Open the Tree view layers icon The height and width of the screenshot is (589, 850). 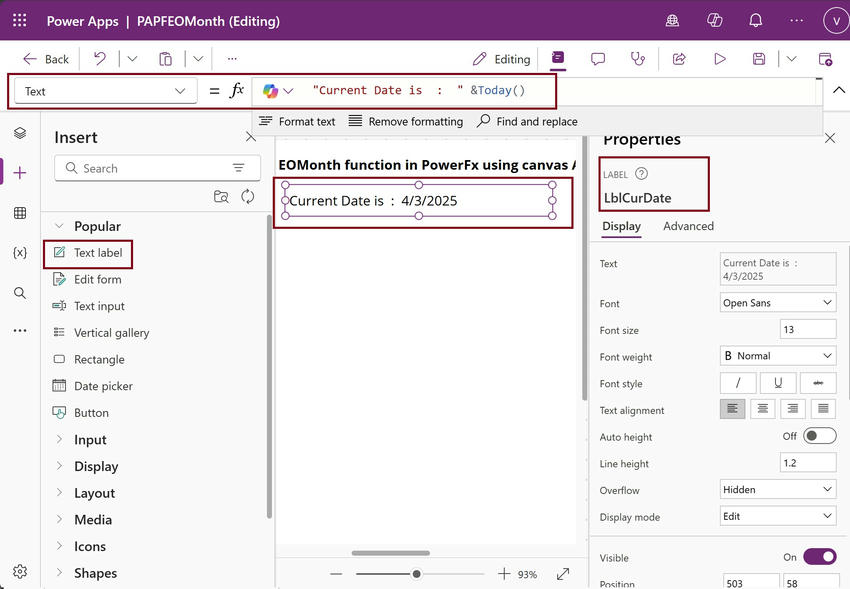pos(20,133)
